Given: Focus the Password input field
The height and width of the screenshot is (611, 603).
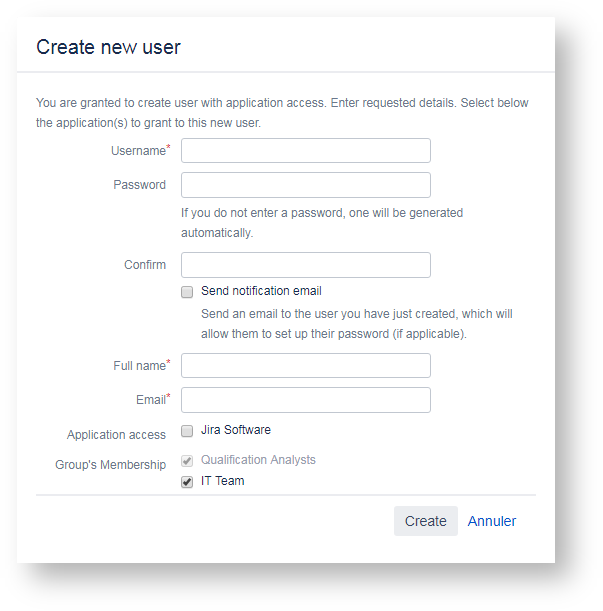Looking at the screenshot, I should 305,185.
